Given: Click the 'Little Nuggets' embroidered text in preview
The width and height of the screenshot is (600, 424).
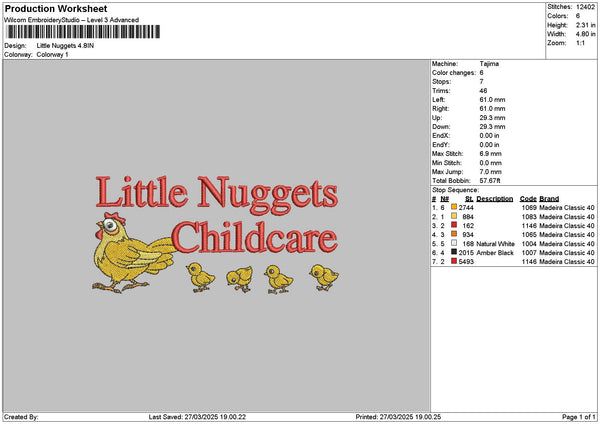Looking at the screenshot, I should [x=217, y=194].
